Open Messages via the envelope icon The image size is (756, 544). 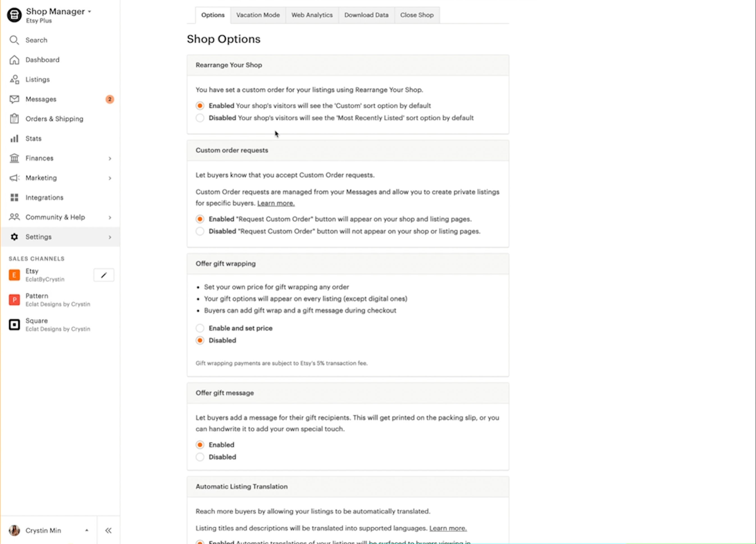(x=14, y=99)
